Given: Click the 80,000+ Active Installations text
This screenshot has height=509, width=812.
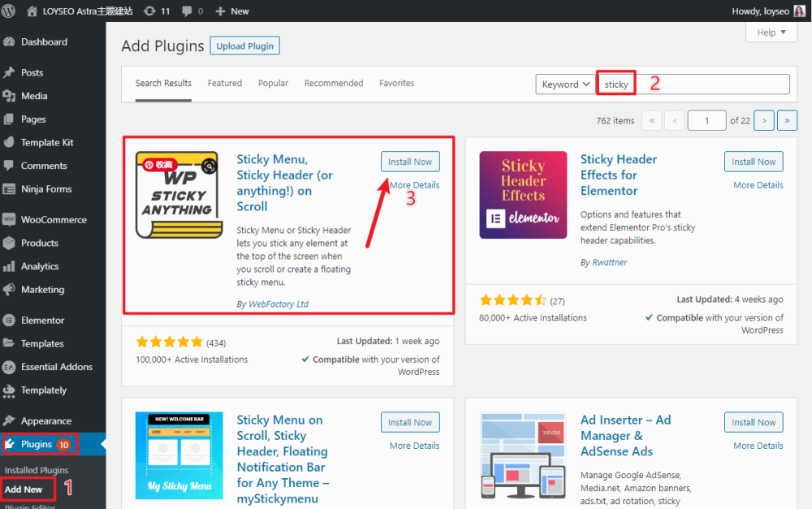Looking at the screenshot, I should coord(533,317).
